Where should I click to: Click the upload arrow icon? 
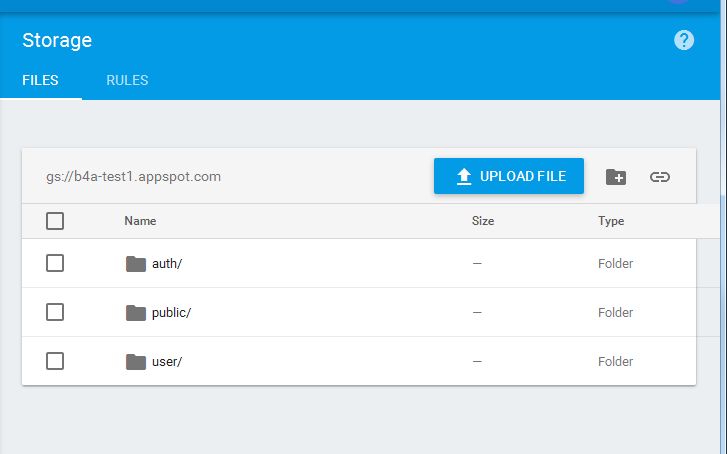pyautogui.click(x=464, y=177)
